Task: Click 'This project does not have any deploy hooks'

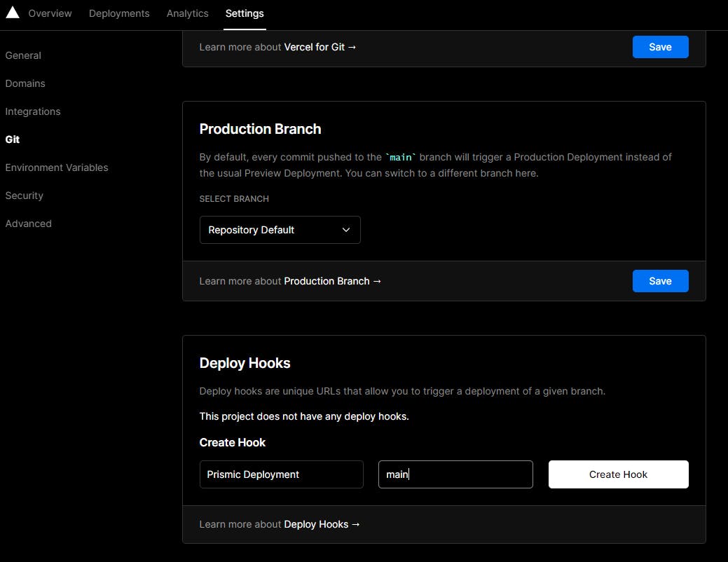Action: click(304, 417)
